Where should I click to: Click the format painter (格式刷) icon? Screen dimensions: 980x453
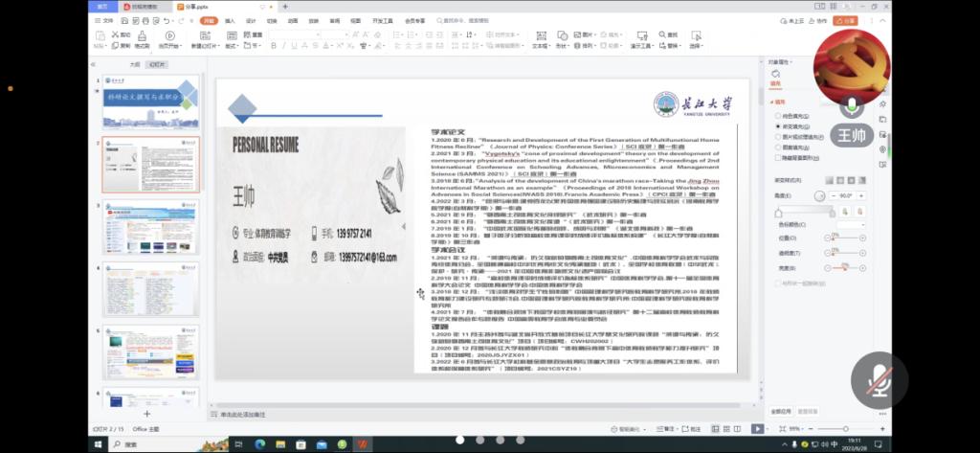coord(141,40)
